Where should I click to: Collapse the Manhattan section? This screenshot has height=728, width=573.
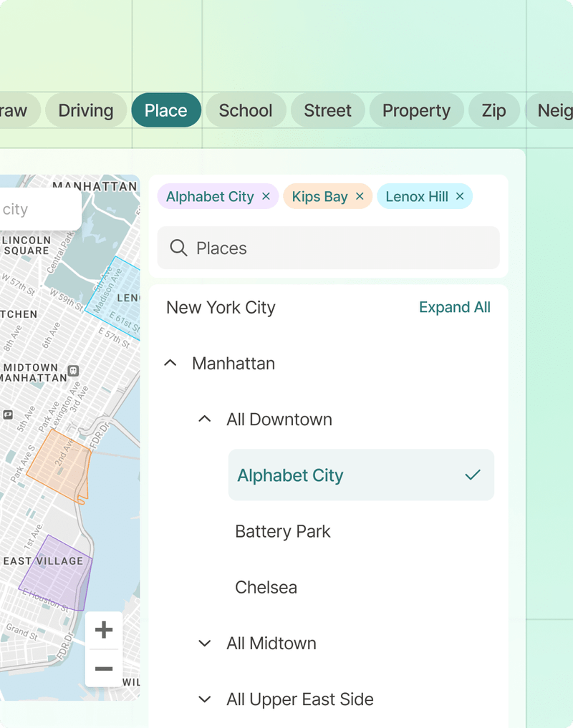(170, 363)
